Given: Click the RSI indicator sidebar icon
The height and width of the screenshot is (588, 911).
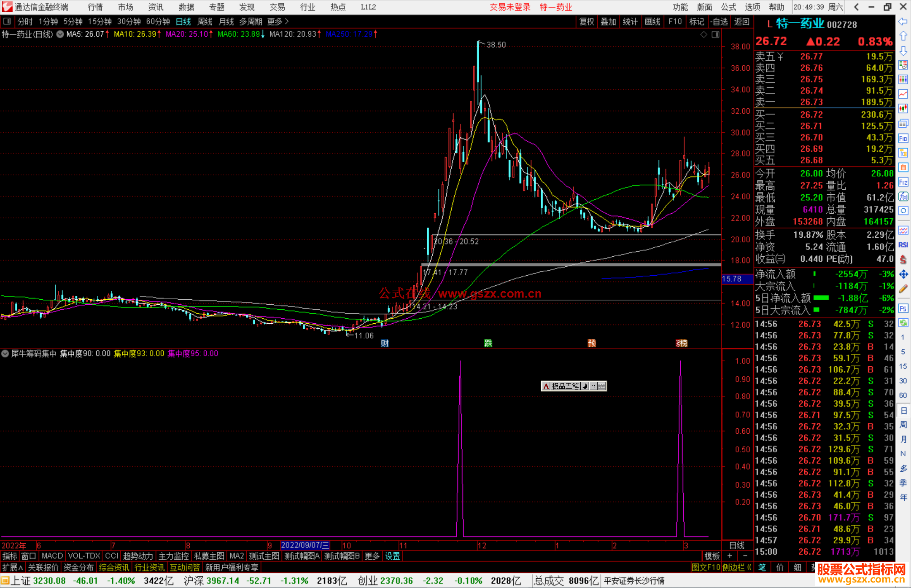Looking at the screenshot, I should tap(903, 245).
